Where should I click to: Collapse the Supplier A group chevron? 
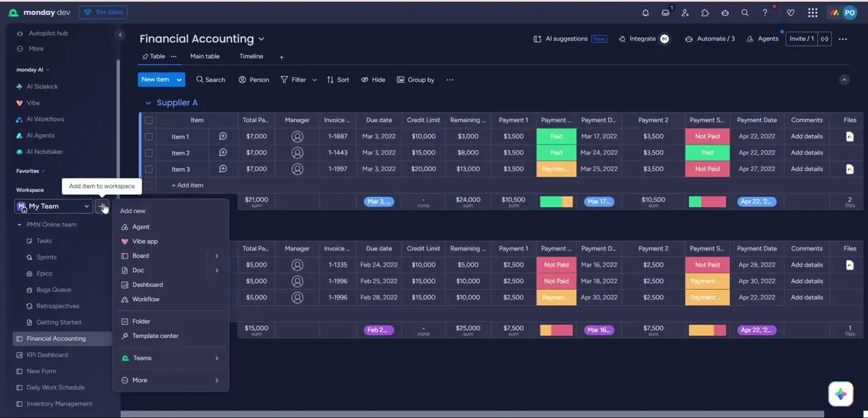[x=148, y=103]
